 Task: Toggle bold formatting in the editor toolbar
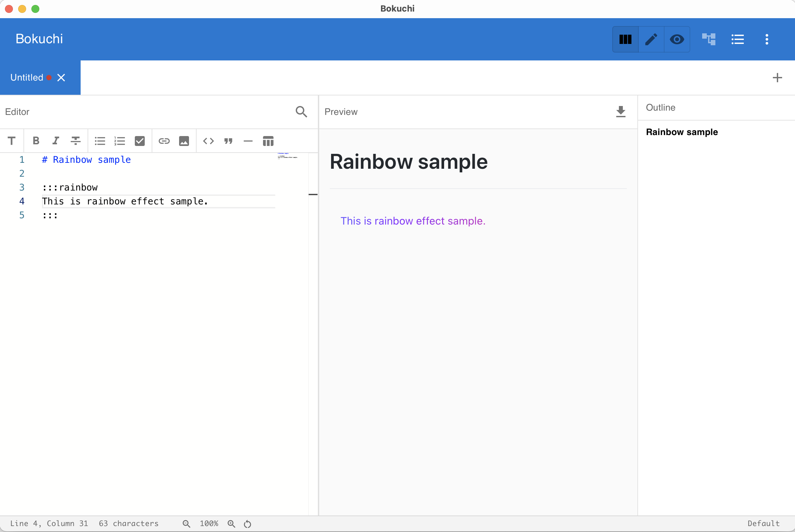[x=36, y=141]
